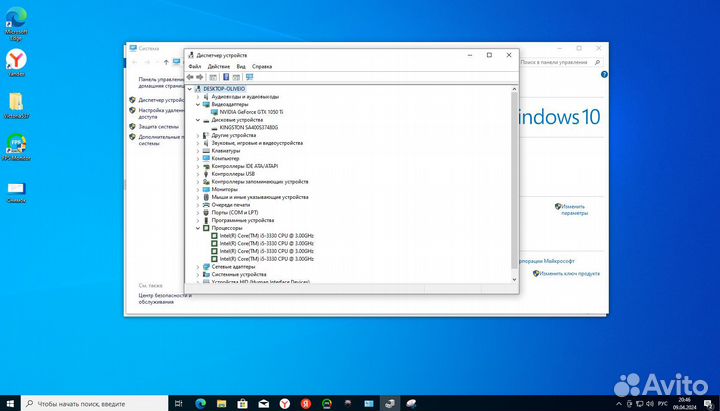Click the Клавиатуры keyboard icon
Image resolution: width=720 pixels, height=411 pixels.
pyautogui.click(x=206, y=151)
